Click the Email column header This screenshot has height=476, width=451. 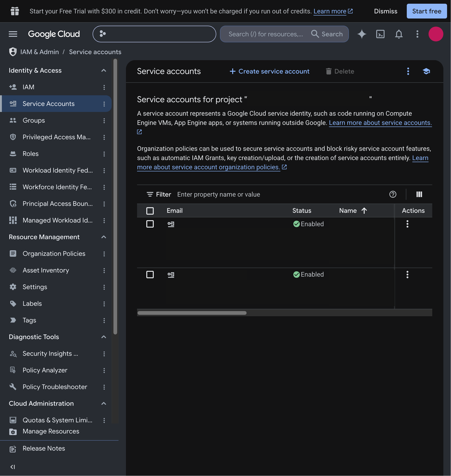[x=175, y=211]
